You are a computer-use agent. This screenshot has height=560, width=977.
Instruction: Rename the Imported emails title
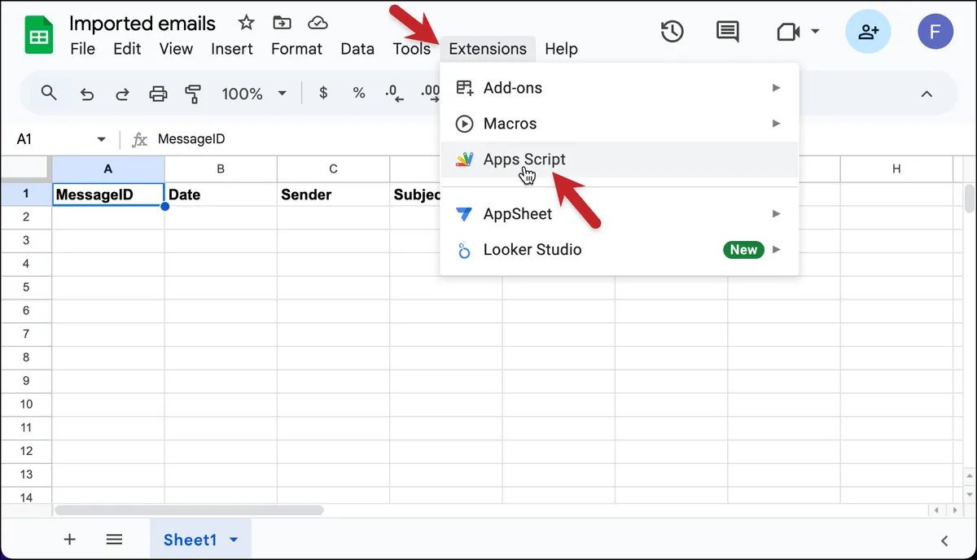142,23
